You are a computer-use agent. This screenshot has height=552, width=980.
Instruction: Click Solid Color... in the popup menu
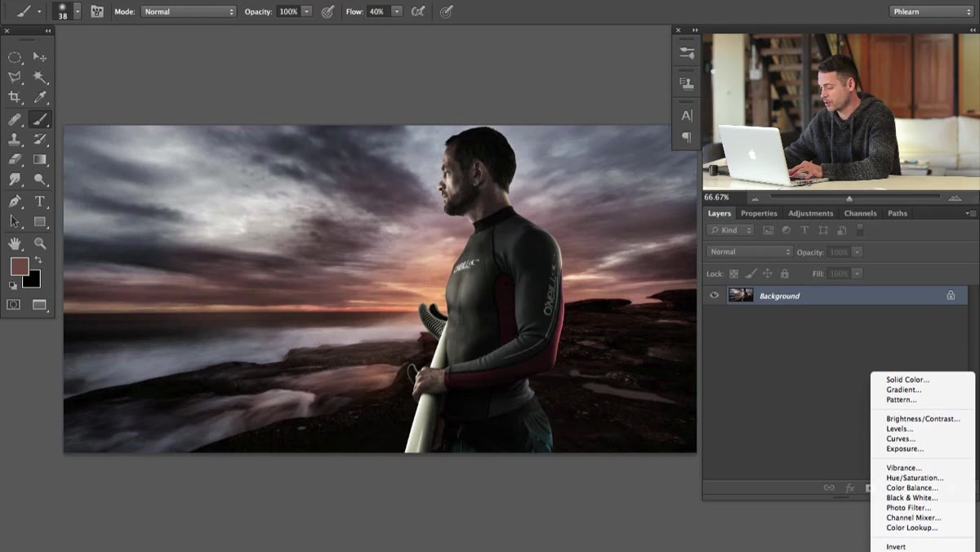pos(907,380)
